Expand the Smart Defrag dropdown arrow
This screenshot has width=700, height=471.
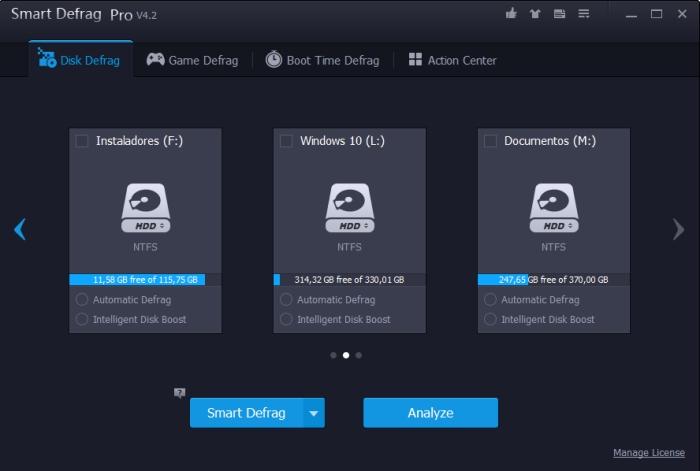click(314, 413)
